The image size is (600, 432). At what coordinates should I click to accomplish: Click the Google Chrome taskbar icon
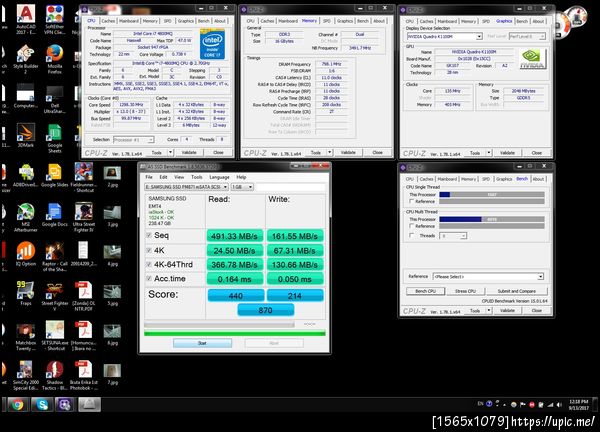(17, 404)
